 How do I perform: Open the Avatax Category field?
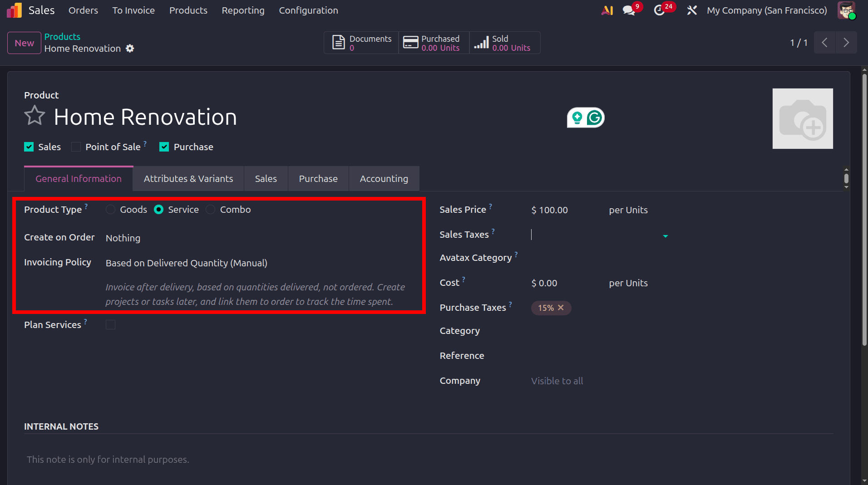coord(600,258)
